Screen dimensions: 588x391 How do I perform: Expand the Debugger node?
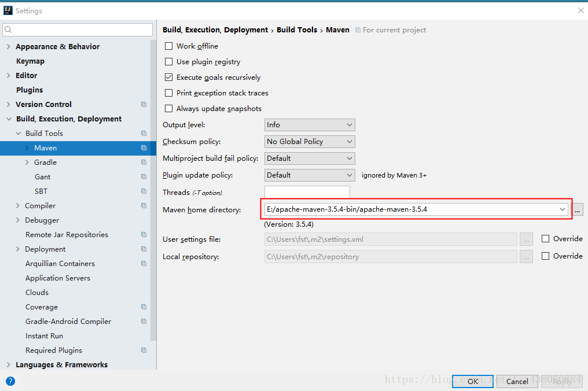coord(17,220)
